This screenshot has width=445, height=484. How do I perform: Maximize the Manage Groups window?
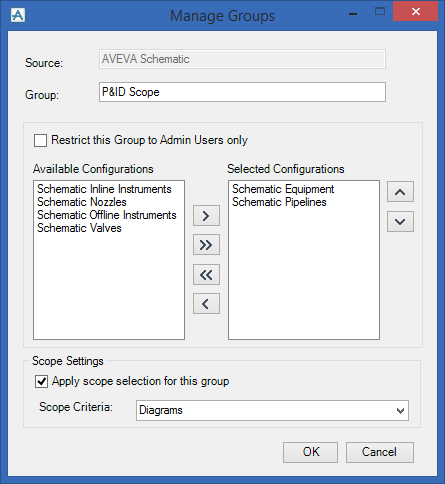tap(380, 12)
